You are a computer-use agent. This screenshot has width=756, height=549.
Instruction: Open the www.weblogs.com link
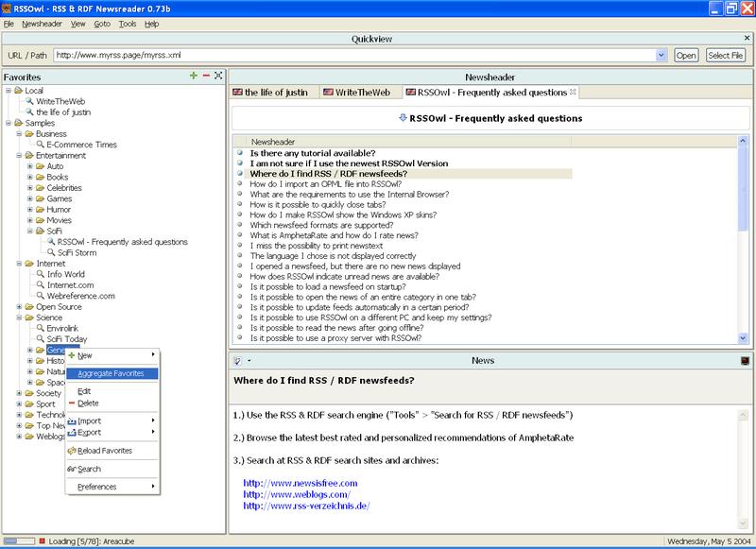tap(297, 494)
